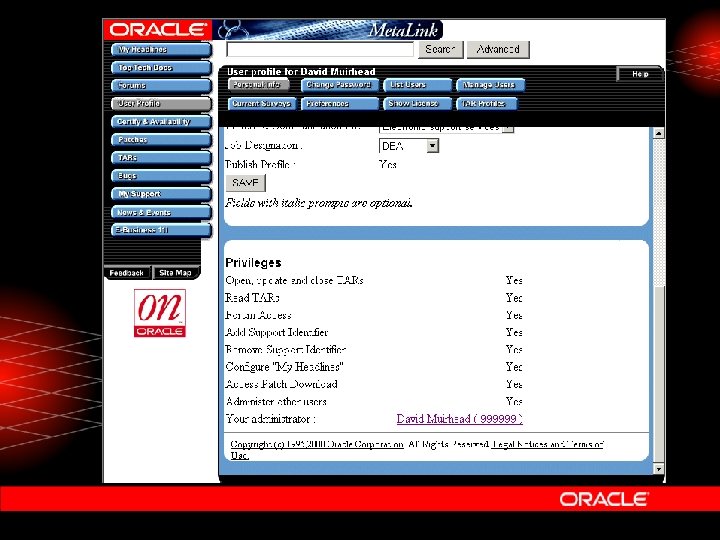Click the vertical scrollbar thumb
The height and width of the screenshot is (540, 720).
pyautogui.click(x=658, y=375)
